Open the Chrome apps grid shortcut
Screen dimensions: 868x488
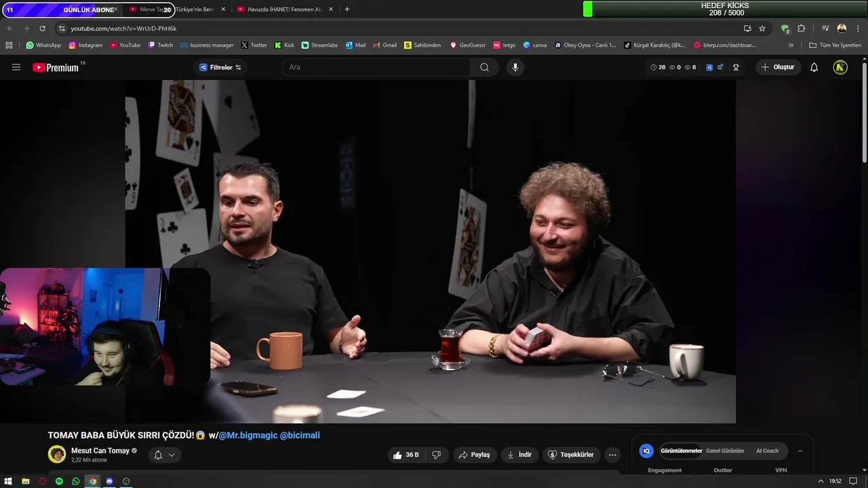tap(9, 45)
